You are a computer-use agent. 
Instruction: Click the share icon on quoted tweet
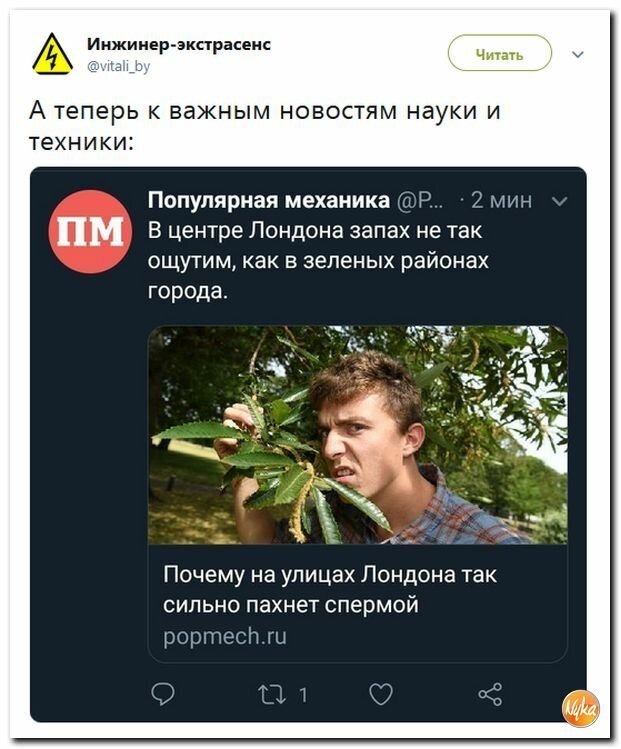490,694
